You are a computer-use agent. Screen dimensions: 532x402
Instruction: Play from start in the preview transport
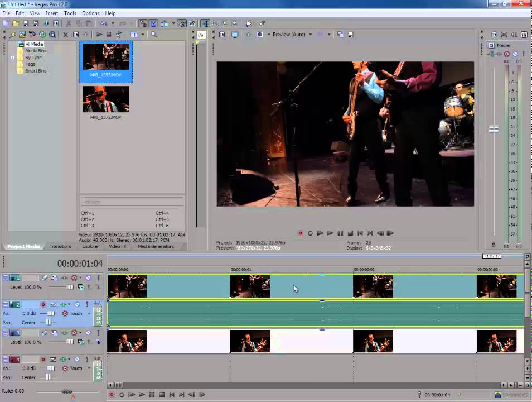point(320,233)
